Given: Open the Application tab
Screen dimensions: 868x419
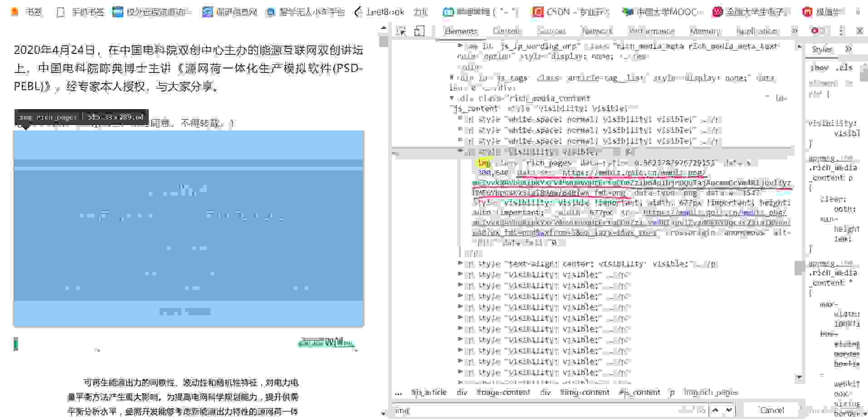Looking at the screenshot, I should coord(756,31).
